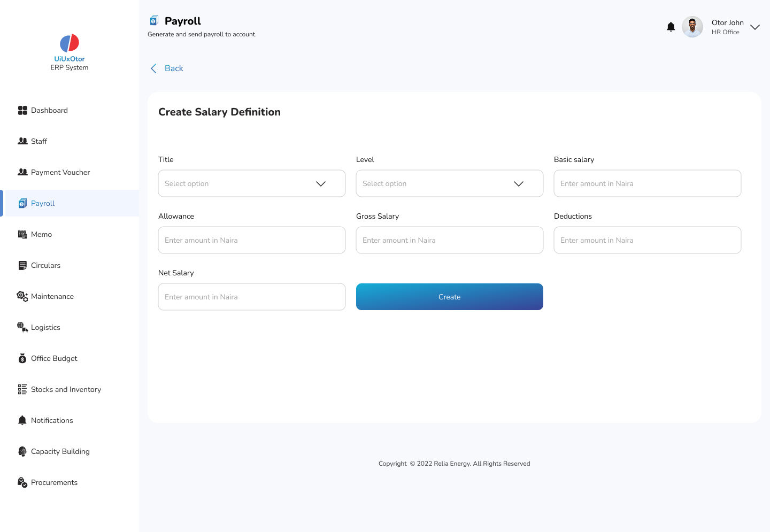Select Capacity Building from the sidebar
Screen dimensions: 770x532
pos(60,451)
